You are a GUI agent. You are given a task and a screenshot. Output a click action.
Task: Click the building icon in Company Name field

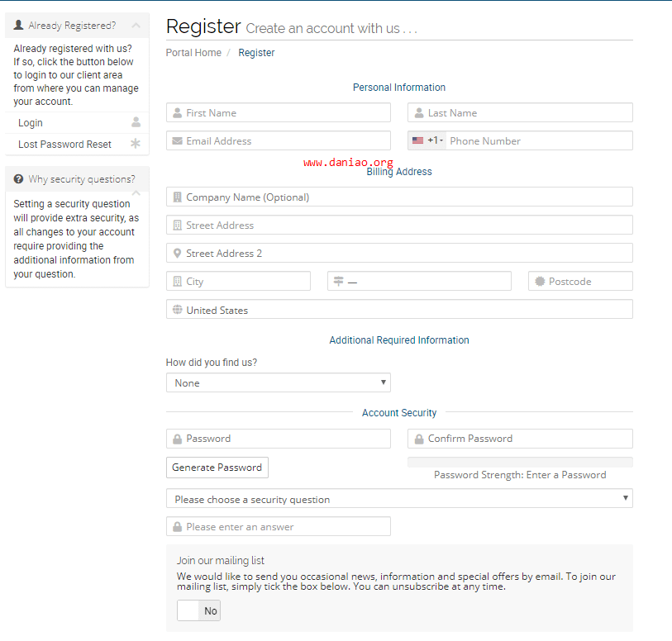pos(177,197)
